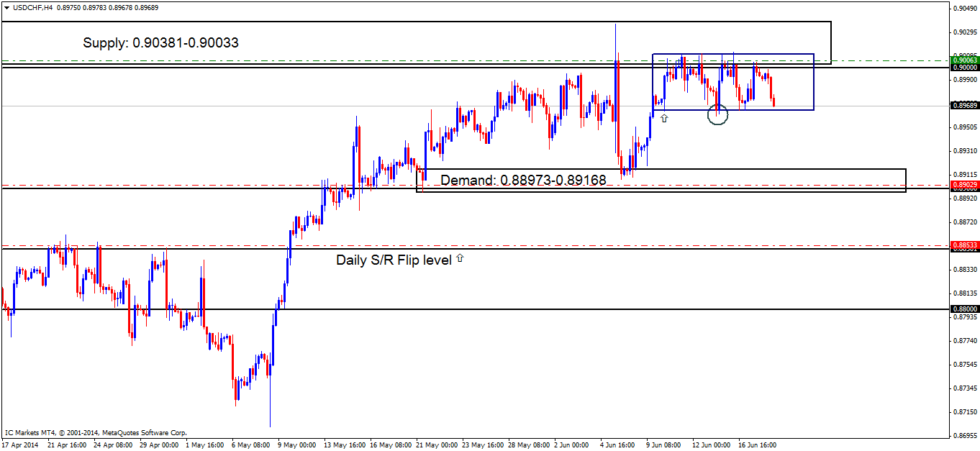
Task: Click the 16 Jun 16:00 time label
Action: tap(757, 445)
